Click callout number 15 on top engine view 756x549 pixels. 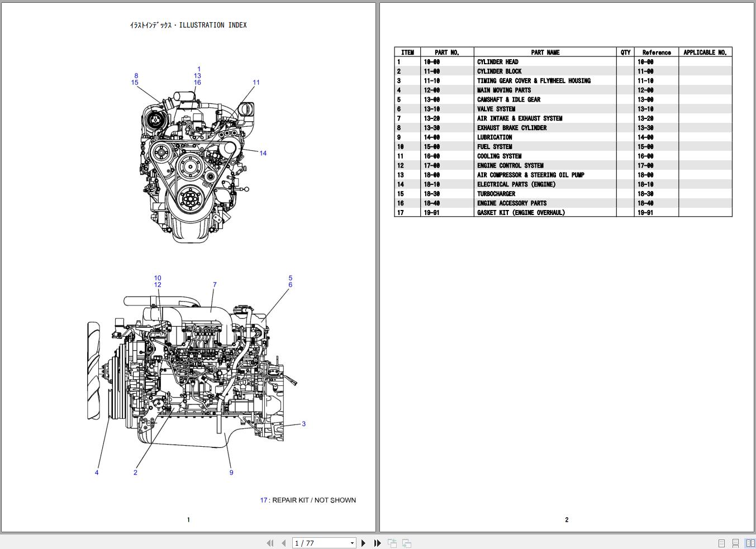pos(135,82)
